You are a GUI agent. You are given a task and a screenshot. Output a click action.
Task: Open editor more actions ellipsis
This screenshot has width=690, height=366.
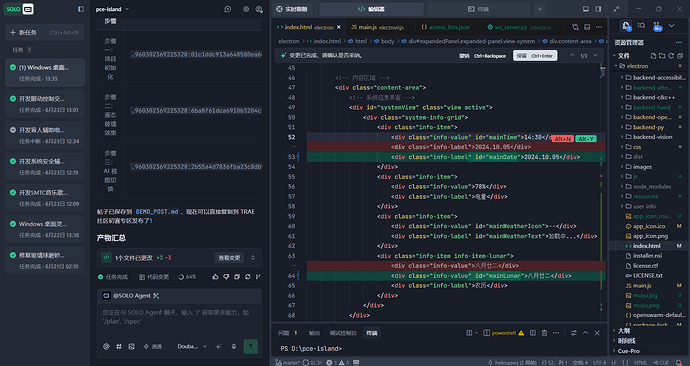click(599, 27)
